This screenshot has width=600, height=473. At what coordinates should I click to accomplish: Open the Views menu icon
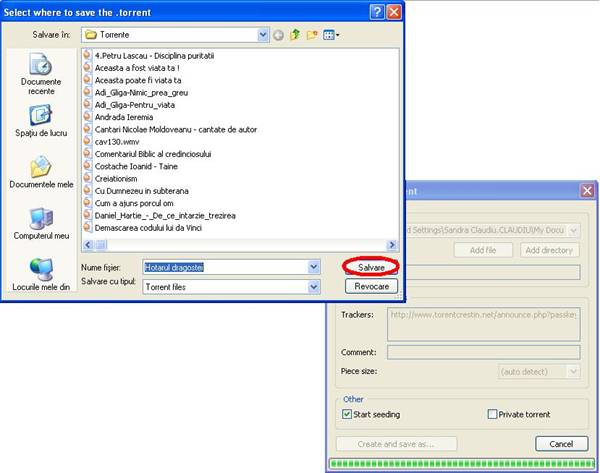(331, 35)
